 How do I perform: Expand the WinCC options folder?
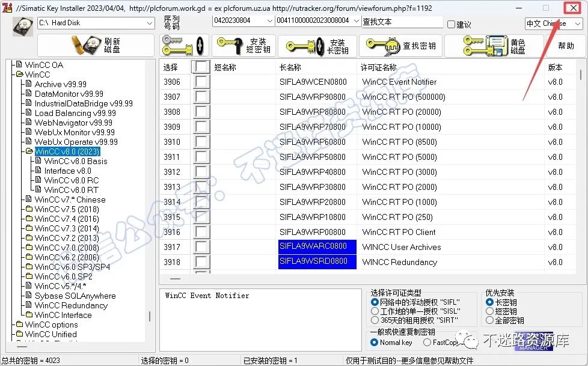click(19, 325)
